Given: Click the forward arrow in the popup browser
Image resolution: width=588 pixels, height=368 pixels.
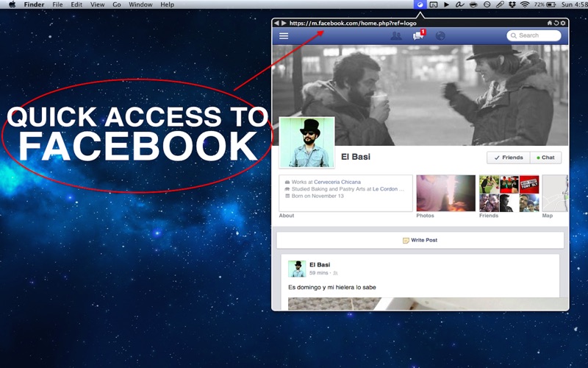Looking at the screenshot, I should [284, 23].
